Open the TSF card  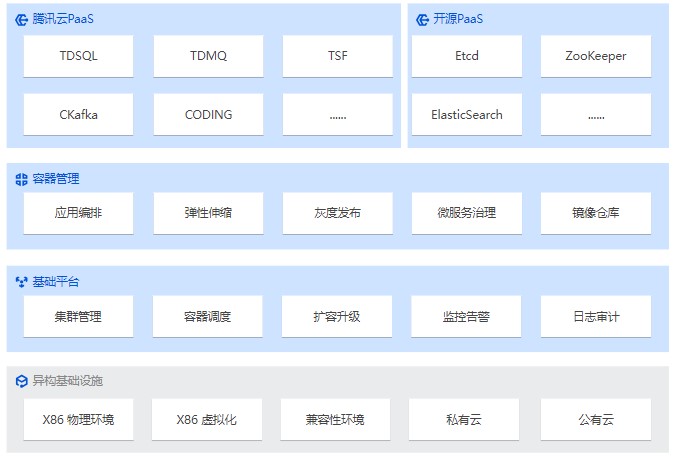coord(338,56)
